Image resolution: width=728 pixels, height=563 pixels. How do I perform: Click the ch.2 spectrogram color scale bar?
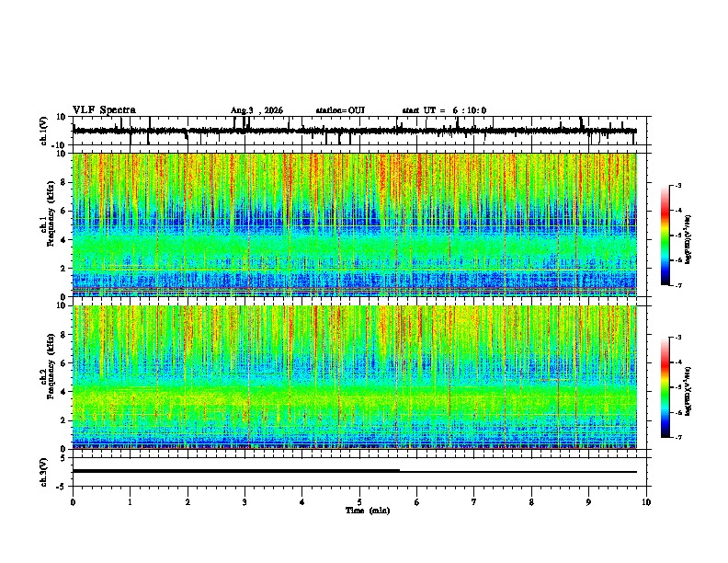(x=665, y=387)
